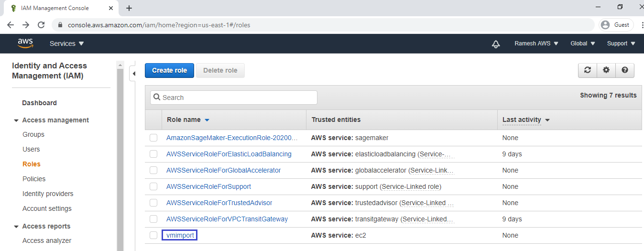
Task: Collapse the navigation pane arrow
Action: 134,74
